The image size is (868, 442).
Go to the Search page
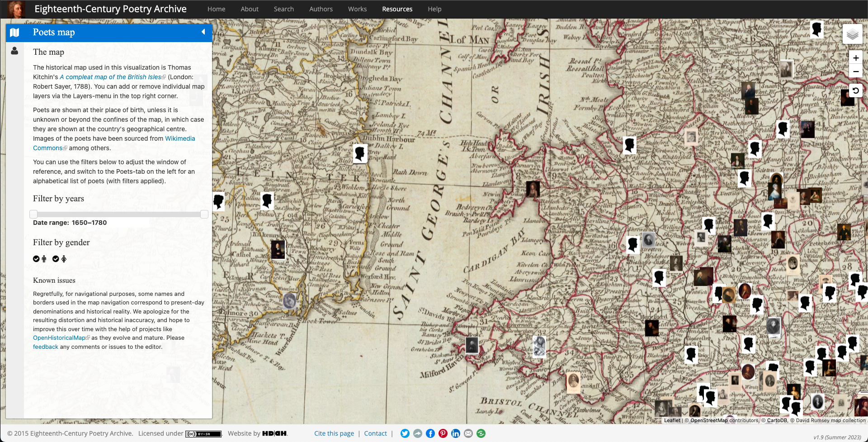284,9
